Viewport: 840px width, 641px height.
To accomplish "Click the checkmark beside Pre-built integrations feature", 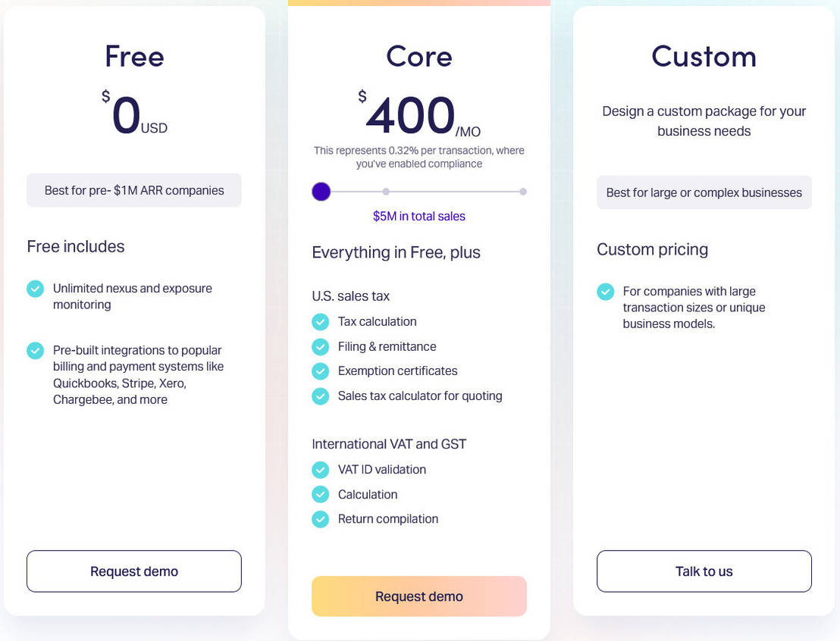I will [35, 350].
